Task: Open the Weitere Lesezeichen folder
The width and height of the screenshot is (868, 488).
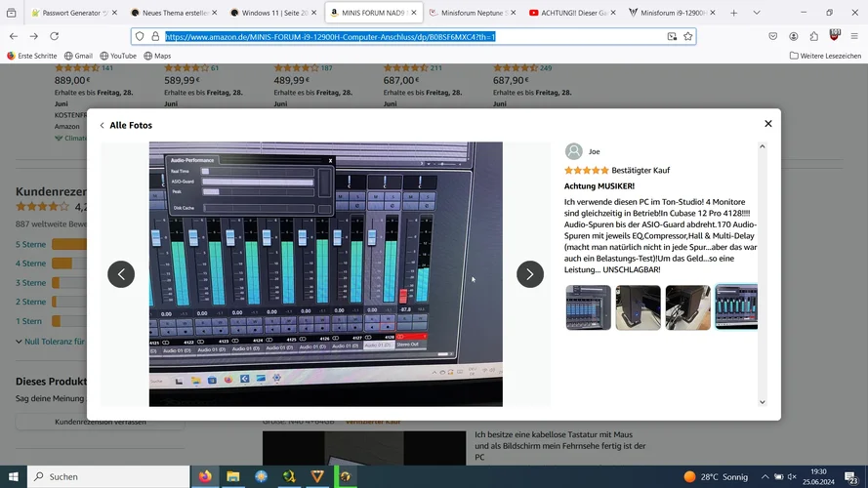Action: (825, 56)
